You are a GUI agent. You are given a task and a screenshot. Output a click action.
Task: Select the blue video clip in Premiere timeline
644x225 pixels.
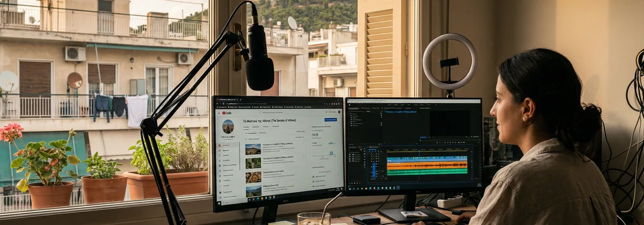tap(427, 159)
